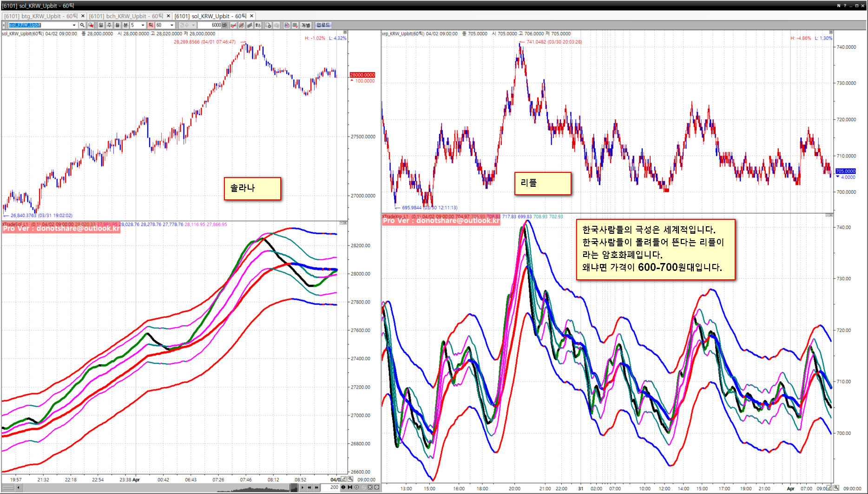Click the 솔라나 yellow label box
This screenshot has width=868, height=494.
252,188
